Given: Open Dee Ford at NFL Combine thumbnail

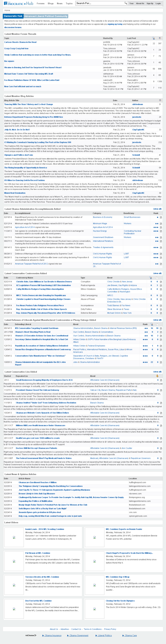Looking at the screenshot, I should pyautogui.click(x=14, y=609).
